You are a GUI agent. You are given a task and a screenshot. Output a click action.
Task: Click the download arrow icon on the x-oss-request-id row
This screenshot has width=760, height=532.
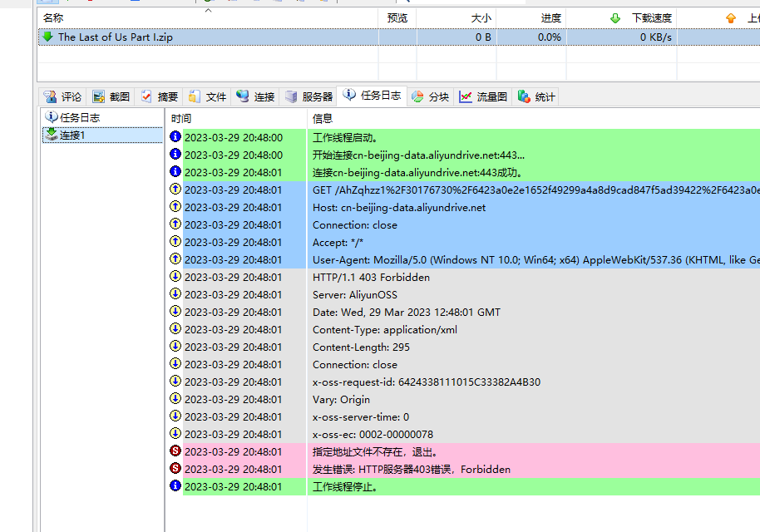[175, 381]
